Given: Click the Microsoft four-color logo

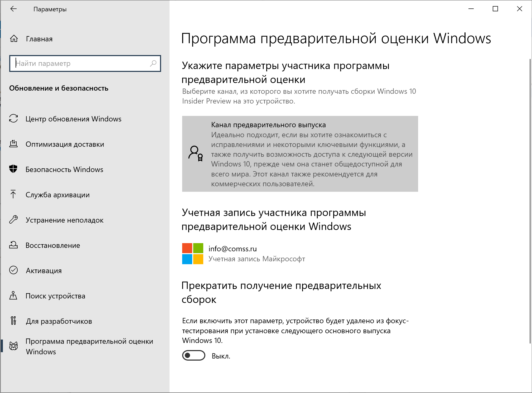Looking at the screenshot, I should tap(193, 254).
